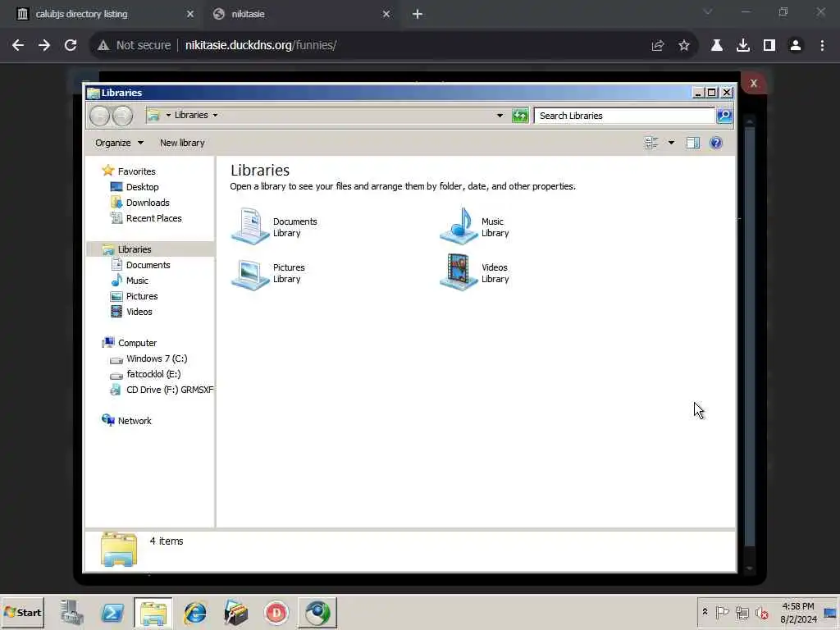Click the green refresh button in Explorer
This screenshot has width=840, height=630.
click(x=519, y=115)
